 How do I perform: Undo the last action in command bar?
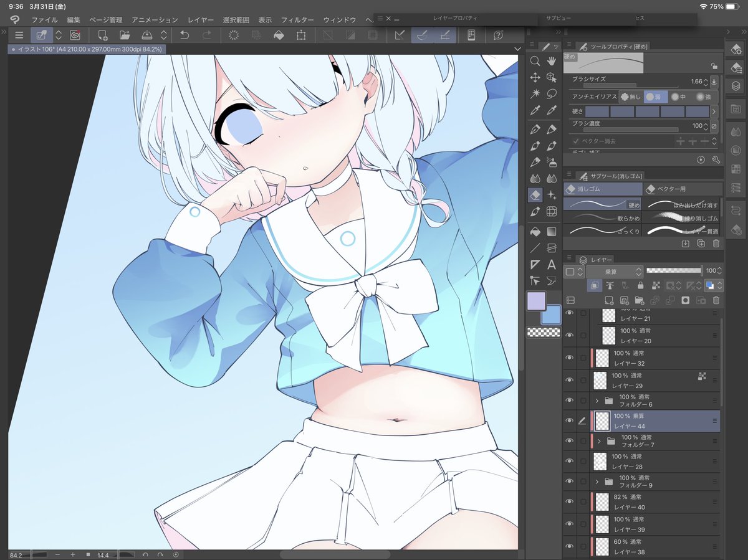coord(185,36)
